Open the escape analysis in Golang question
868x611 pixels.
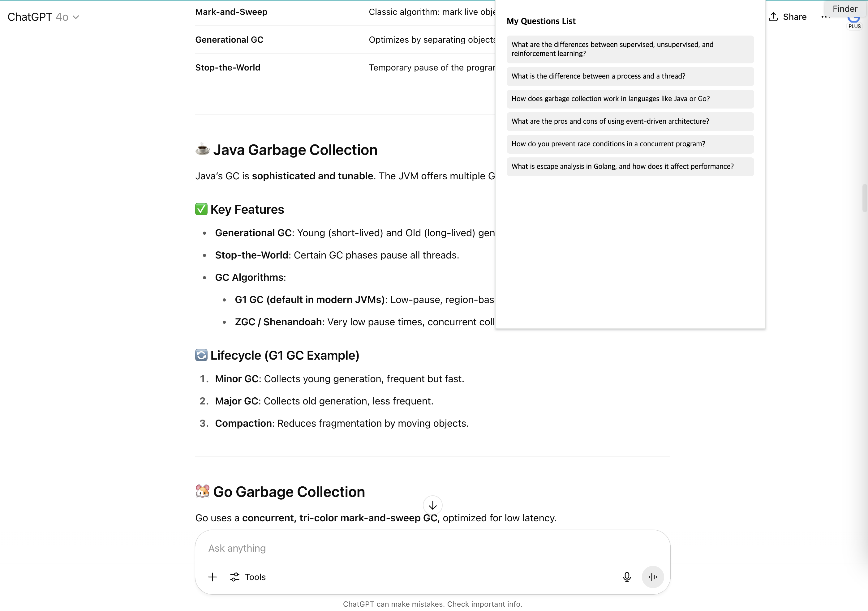[630, 167]
